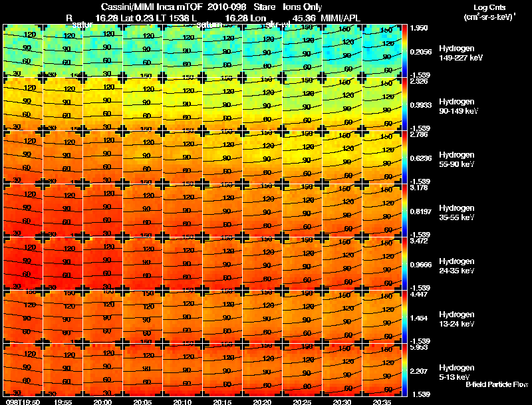Click the 'Cassini/MIMI Inca mTOF' title text

pyautogui.click(x=152, y=7)
